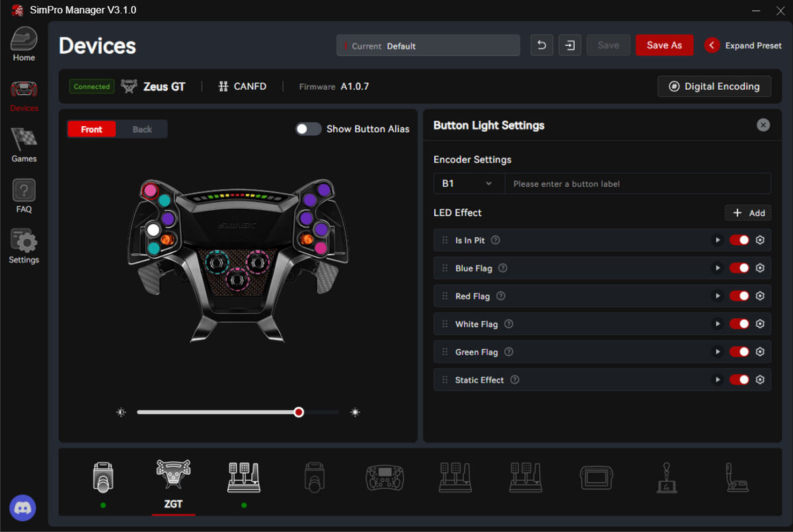Viewport: 793px width, 532px height.
Task: Click the import preset icon
Action: coord(570,46)
